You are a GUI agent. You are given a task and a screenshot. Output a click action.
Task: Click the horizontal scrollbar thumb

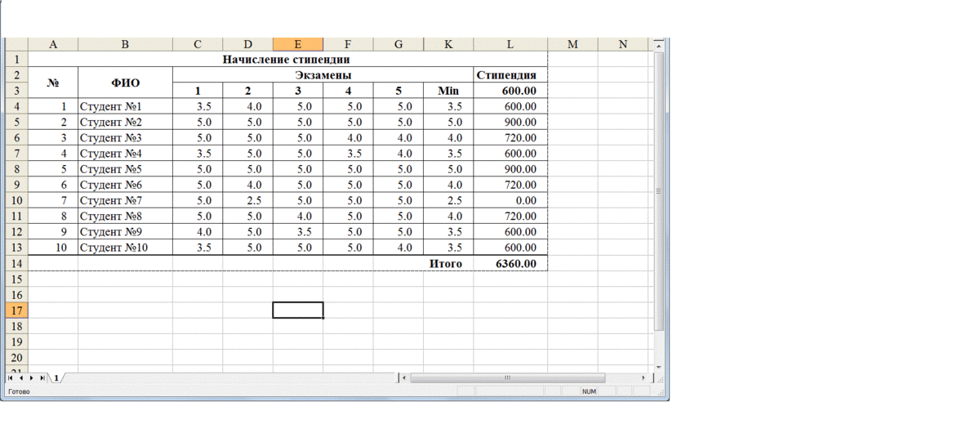pos(507,378)
